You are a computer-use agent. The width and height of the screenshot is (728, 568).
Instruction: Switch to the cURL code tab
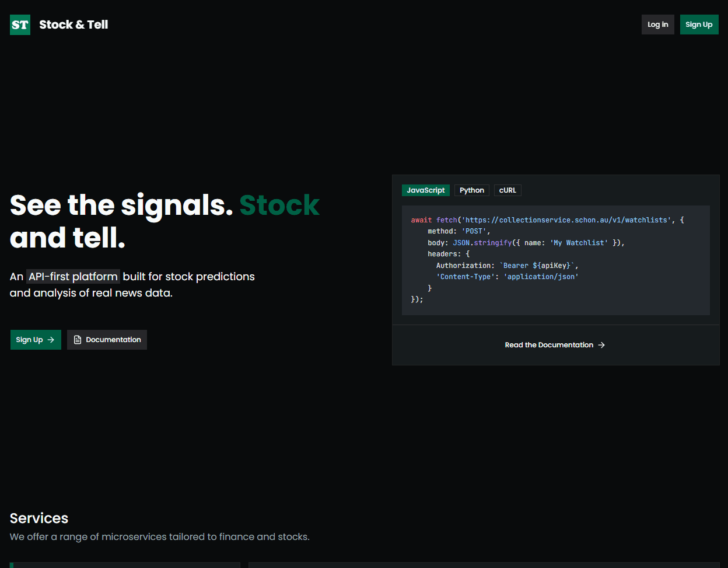[x=508, y=190]
